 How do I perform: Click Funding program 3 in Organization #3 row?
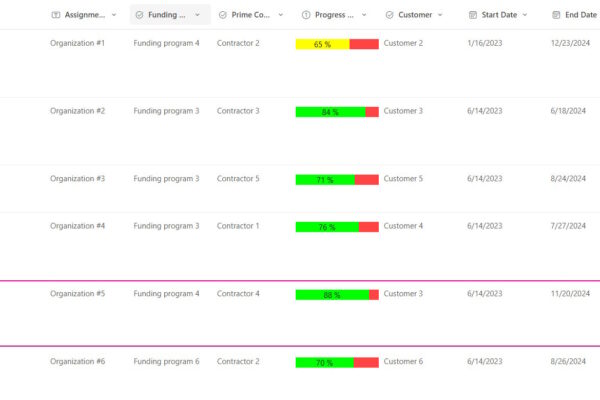coord(166,179)
